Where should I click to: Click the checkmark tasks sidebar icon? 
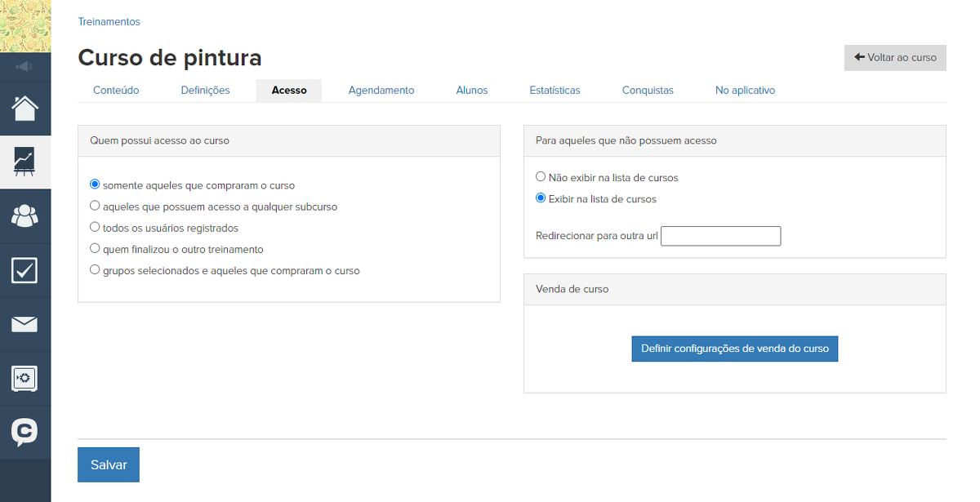(24, 270)
